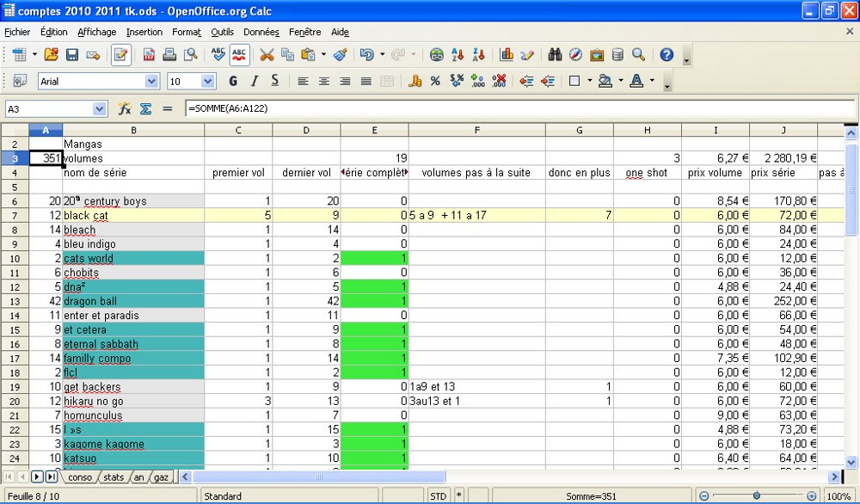The height and width of the screenshot is (504, 860).
Task: Delete a decimal place
Action: [499, 81]
